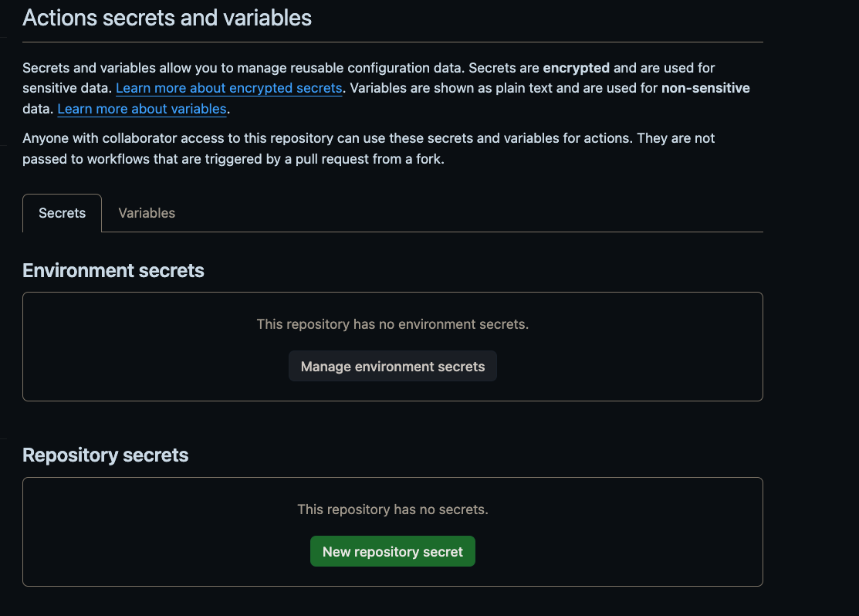This screenshot has height=616, width=859.
Task: Follow 'Learn more about encrypted secrets' link
Action: 228,88
